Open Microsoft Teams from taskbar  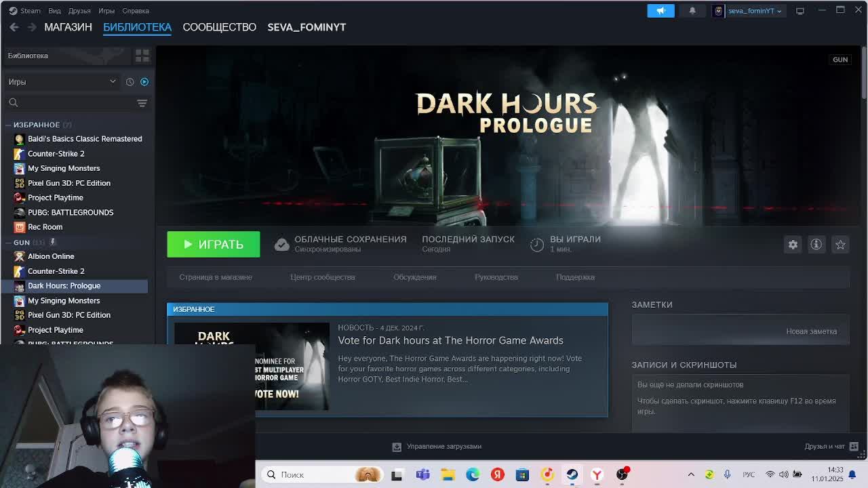tap(422, 474)
